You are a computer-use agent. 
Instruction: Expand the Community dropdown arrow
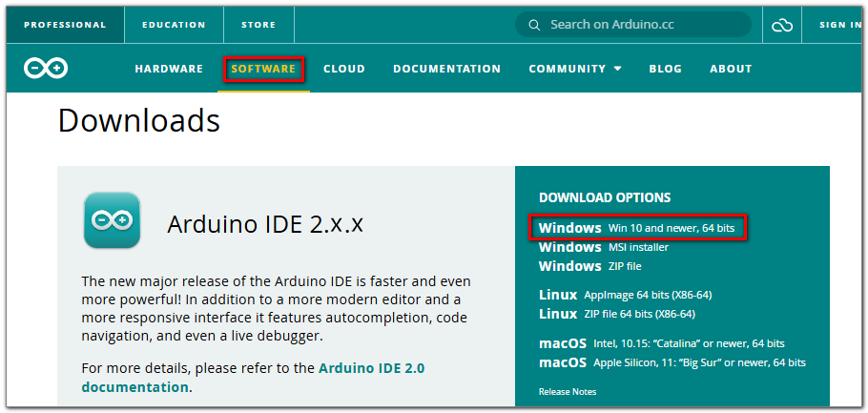[617, 70]
